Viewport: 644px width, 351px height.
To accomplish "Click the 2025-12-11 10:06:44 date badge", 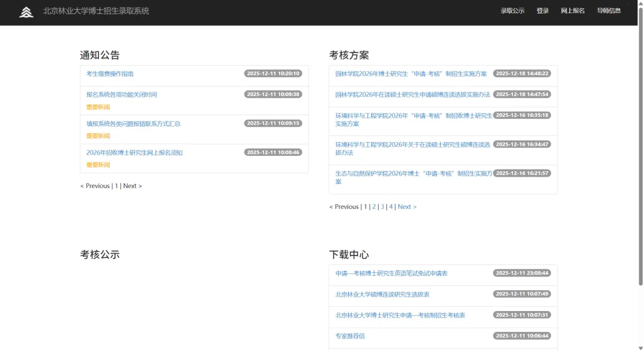I will pyautogui.click(x=522, y=336).
